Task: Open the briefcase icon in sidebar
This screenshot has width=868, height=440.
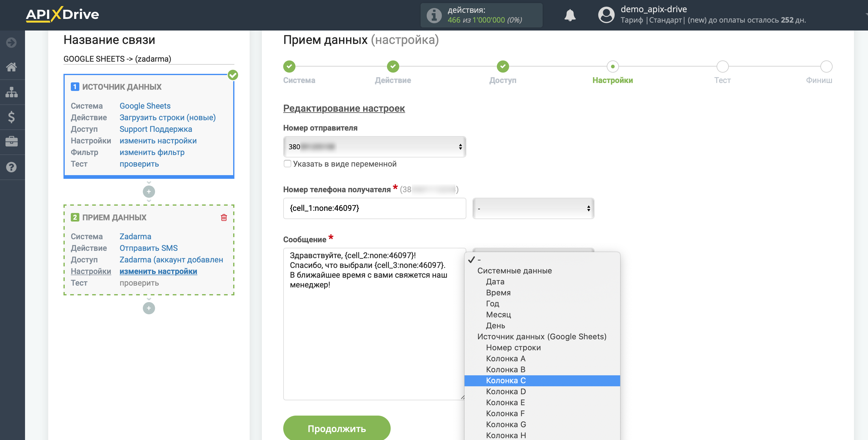Action: coord(12,142)
